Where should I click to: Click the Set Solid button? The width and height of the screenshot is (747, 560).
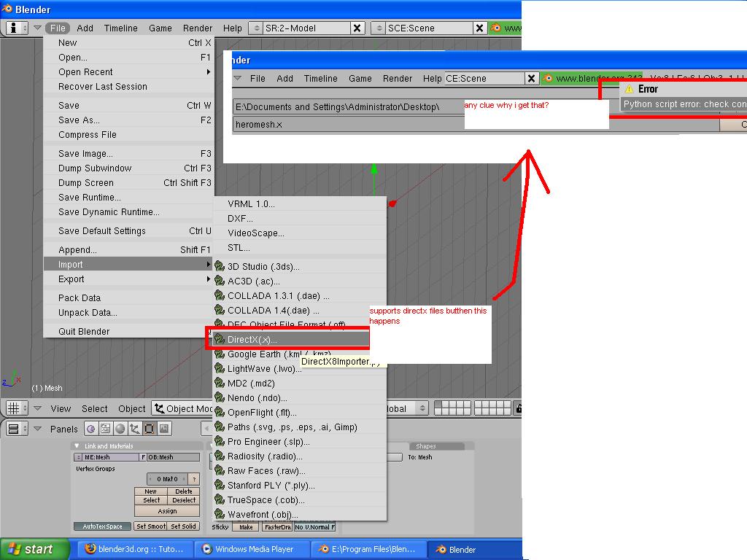[x=184, y=526]
